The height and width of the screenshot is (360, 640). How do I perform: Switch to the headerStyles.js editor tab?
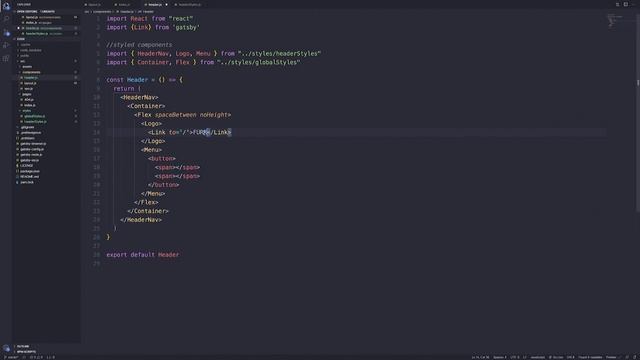(x=189, y=4)
